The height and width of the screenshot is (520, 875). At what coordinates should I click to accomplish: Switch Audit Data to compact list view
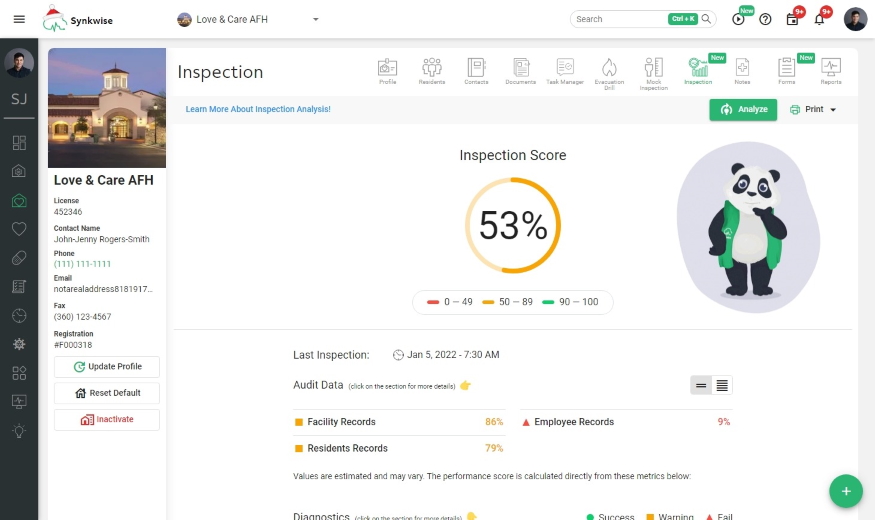(701, 385)
